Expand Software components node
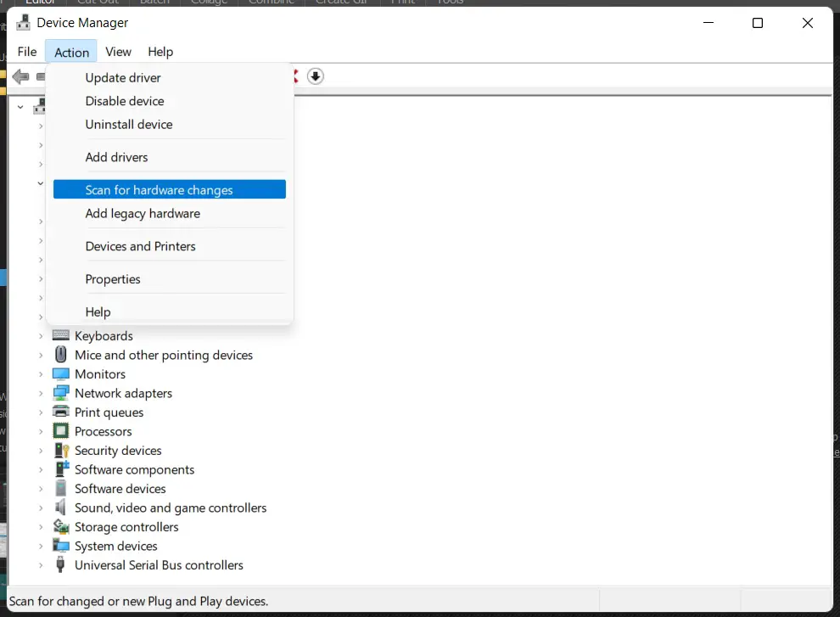The image size is (840, 617). click(x=41, y=469)
